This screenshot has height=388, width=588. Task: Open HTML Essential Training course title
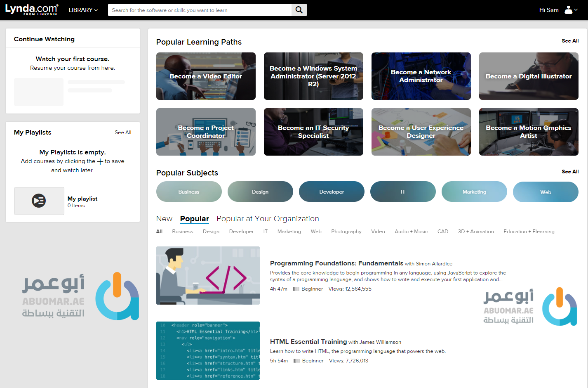[308, 342]
